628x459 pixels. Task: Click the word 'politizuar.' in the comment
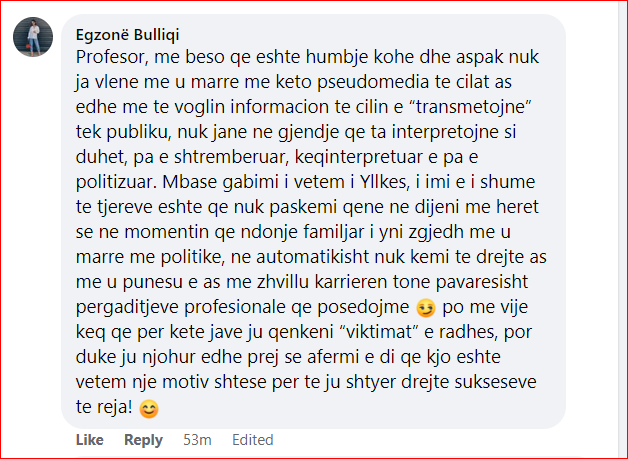116,182
